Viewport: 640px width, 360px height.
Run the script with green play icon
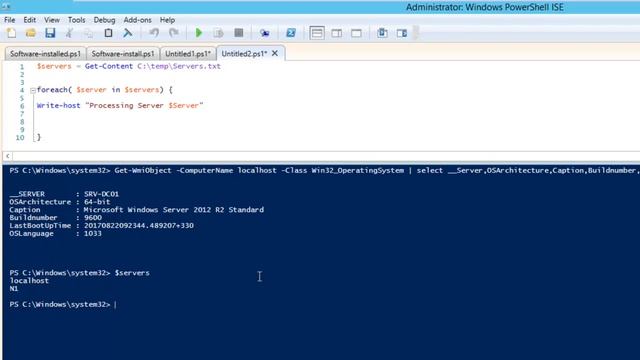point(199,33)
